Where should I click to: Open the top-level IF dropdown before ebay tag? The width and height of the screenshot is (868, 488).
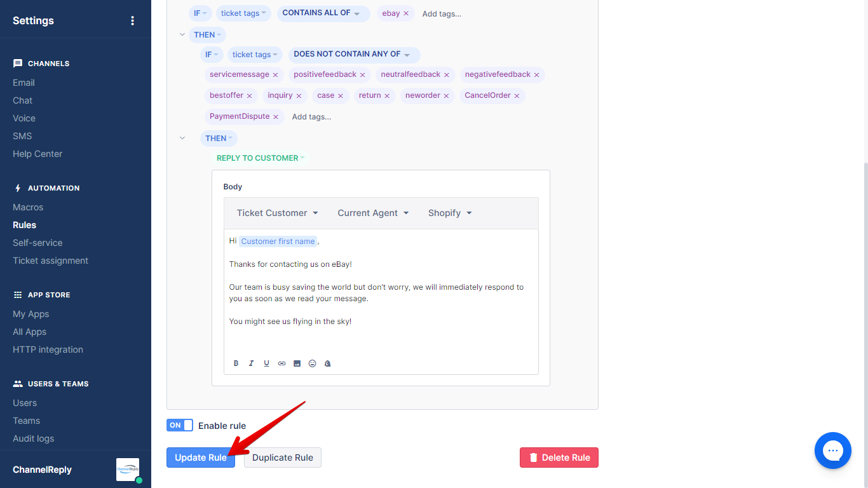tap(200, 13)
